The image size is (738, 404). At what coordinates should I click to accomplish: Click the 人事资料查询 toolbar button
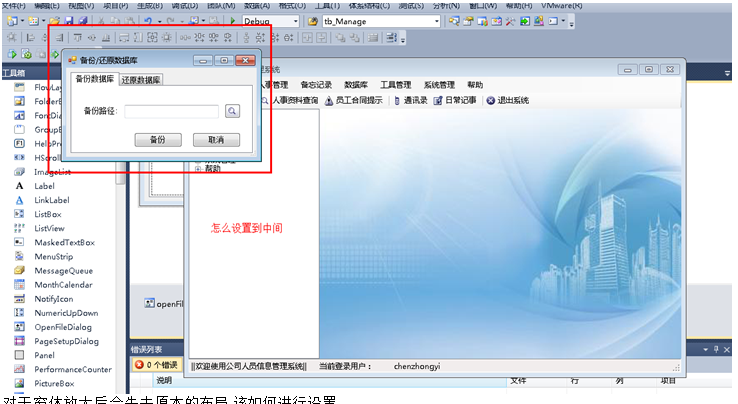click(x=290, y=100)
